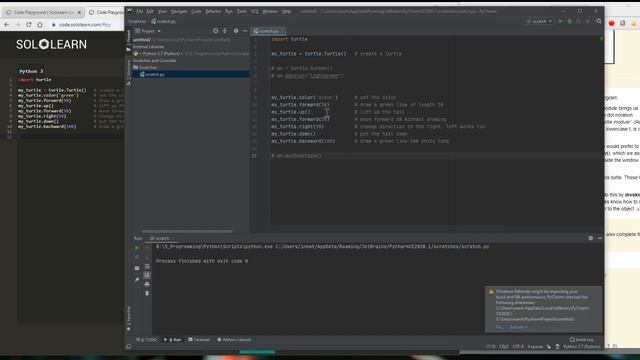Click the print icon in Run console
Viewport: 640px width, 360px height.
coord(147,284)
